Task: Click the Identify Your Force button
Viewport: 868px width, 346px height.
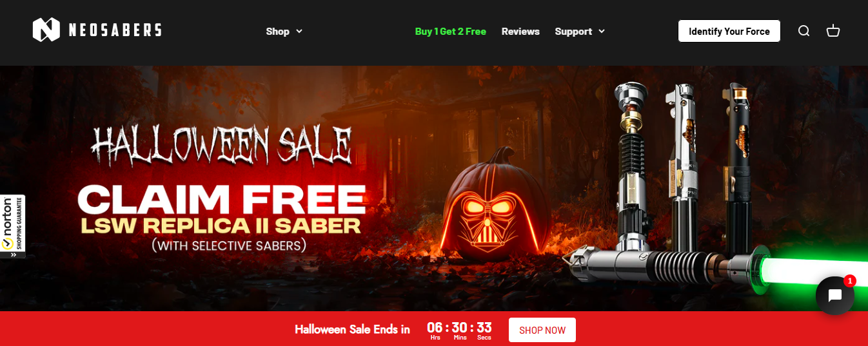Action: click(x=729, y=31)
